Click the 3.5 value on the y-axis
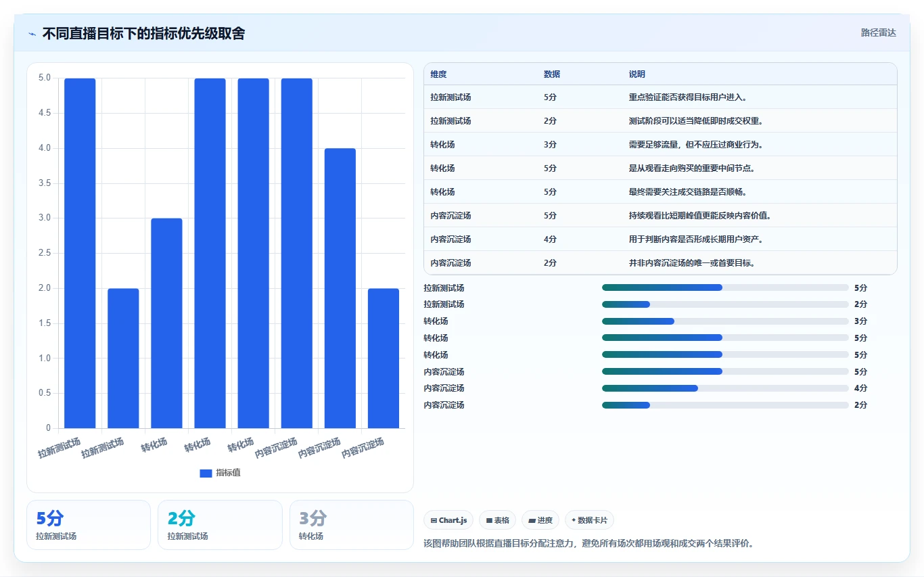The width and height of the screenshot is (924, 577). tap(45, 183)
